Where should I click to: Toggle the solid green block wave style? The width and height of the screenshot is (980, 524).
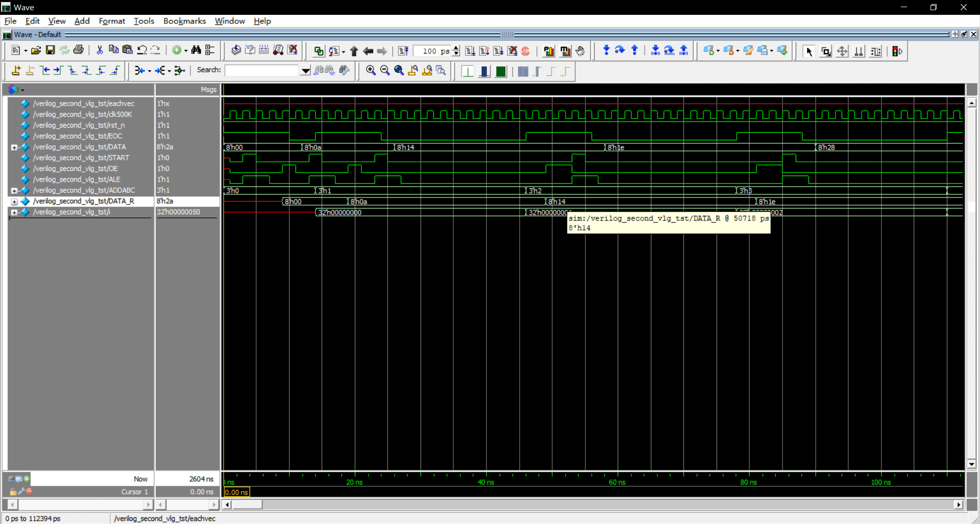(501, 71)
